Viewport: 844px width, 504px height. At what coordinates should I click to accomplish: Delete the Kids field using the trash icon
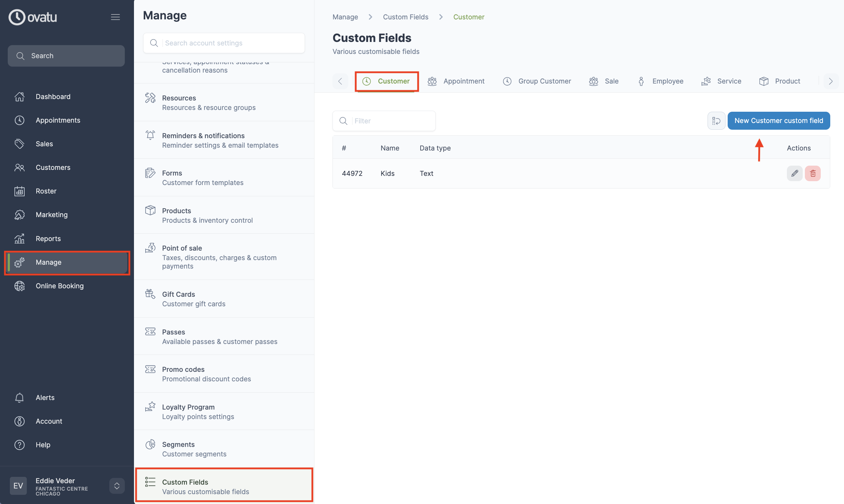tap(813, 173)
